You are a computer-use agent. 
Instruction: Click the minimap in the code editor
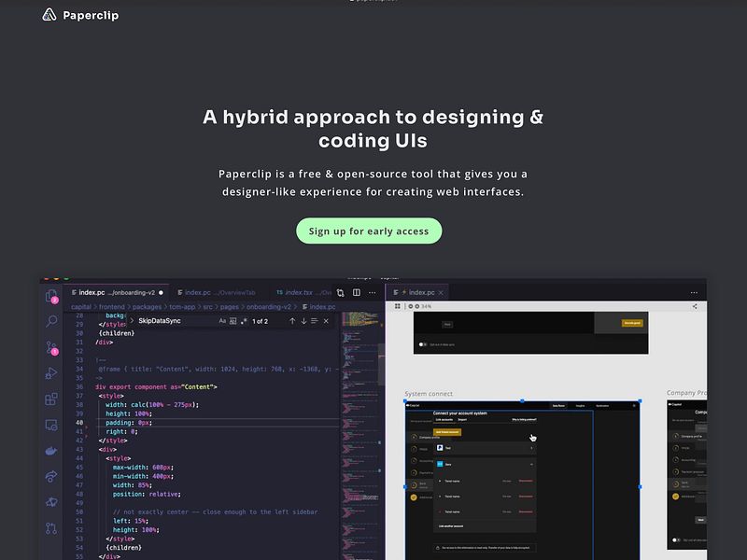click(362, 436)
